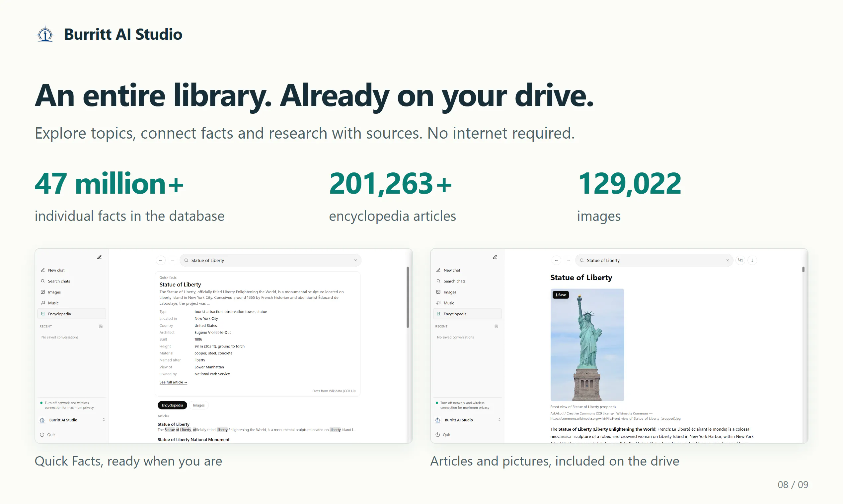Screen dimensions: 843x504
Task: Click the 'Eugène Viollet-le-Duc' architect value
Action: pos(213,333)
